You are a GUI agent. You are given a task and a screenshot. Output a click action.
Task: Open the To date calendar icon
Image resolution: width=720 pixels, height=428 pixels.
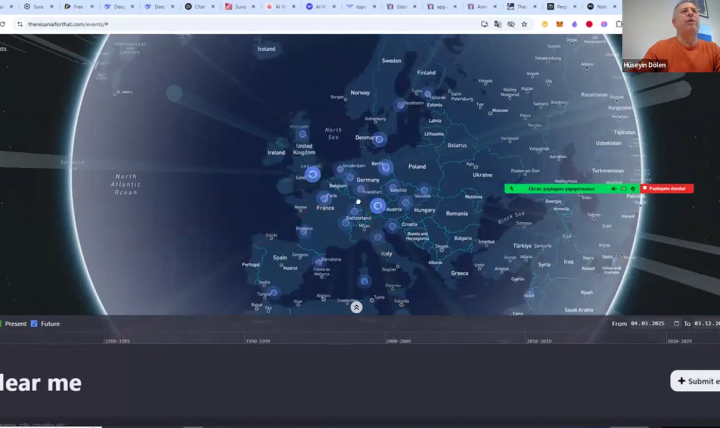[676, 324]
